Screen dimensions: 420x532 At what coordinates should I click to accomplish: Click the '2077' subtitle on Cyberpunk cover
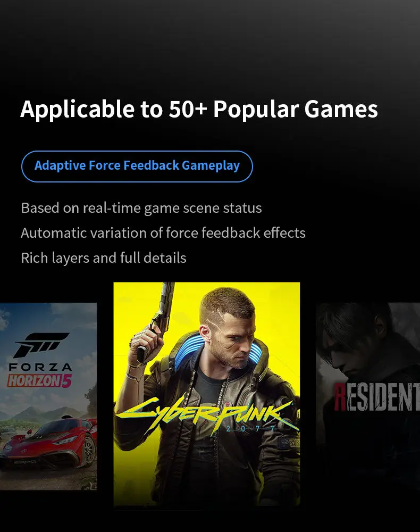(x=251, y=429)
